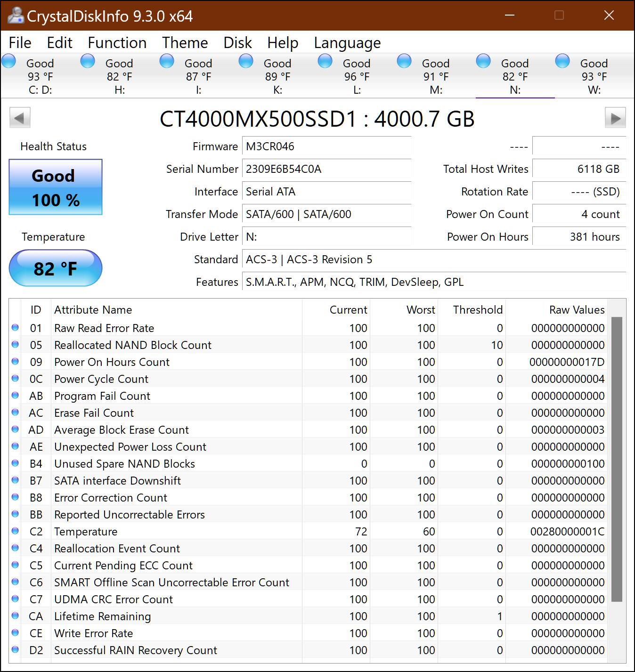Open the Function dropdown menu
635x672 pixels.
(116, 42)
